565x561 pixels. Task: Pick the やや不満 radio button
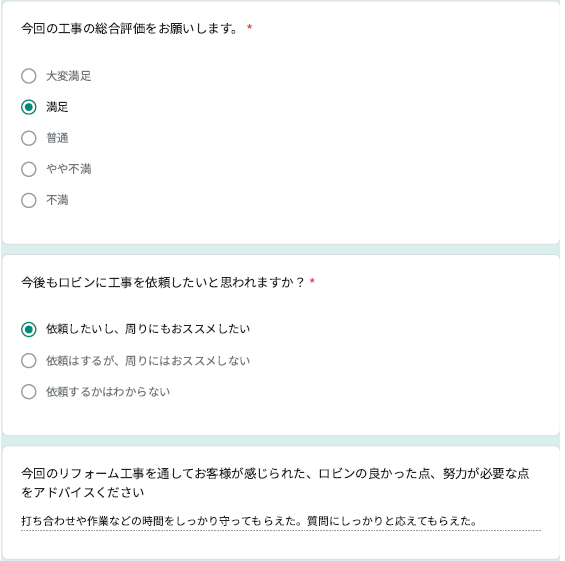coord(28,169)
